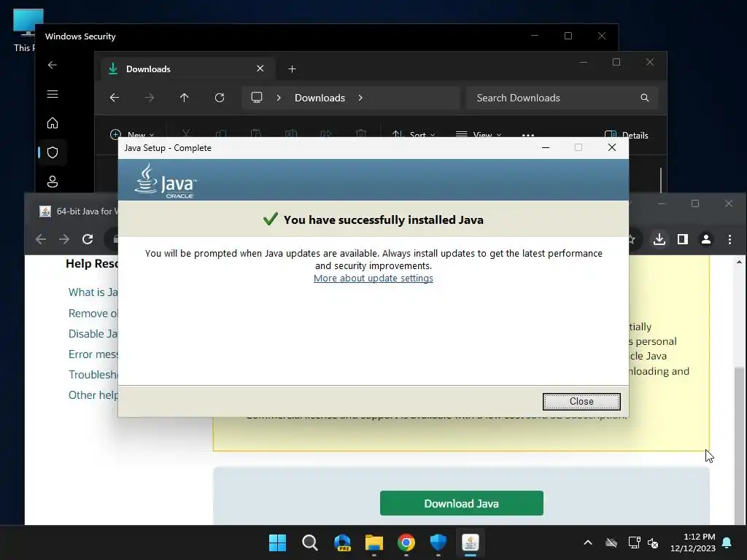Close the Java Setup complete dialog
This screenshot has width=747, height=560.
click(x=581, y=402)
